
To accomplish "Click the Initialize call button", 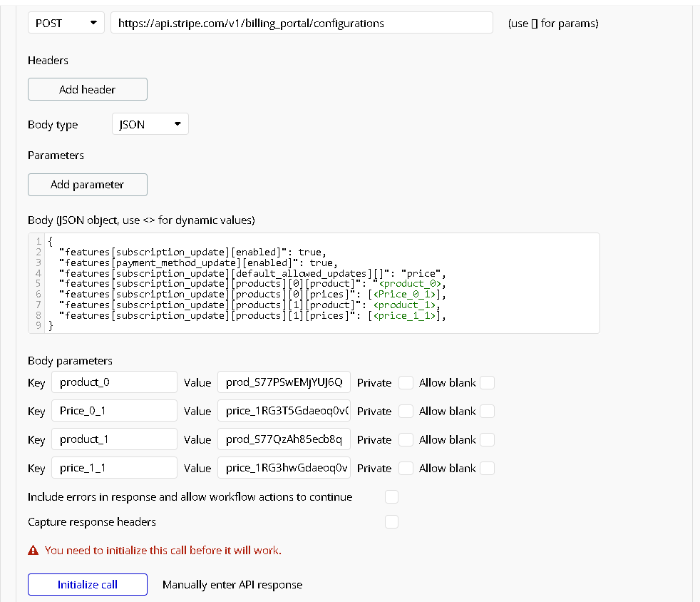I will click(88, 585).
